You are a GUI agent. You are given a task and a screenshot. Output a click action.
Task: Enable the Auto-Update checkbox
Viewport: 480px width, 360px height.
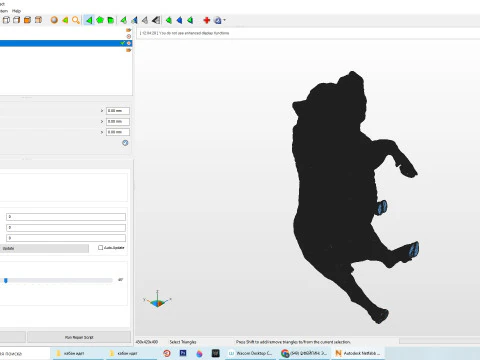[100, 248]
